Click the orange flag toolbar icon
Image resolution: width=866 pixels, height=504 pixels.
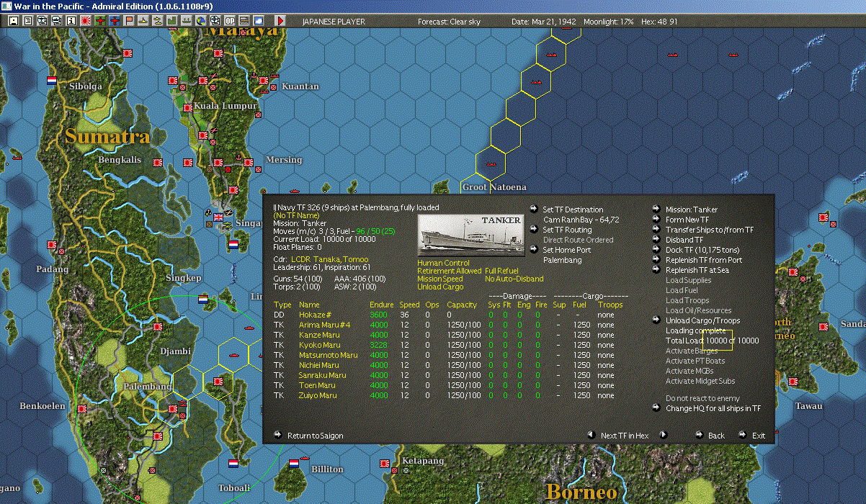pos(129,21)
